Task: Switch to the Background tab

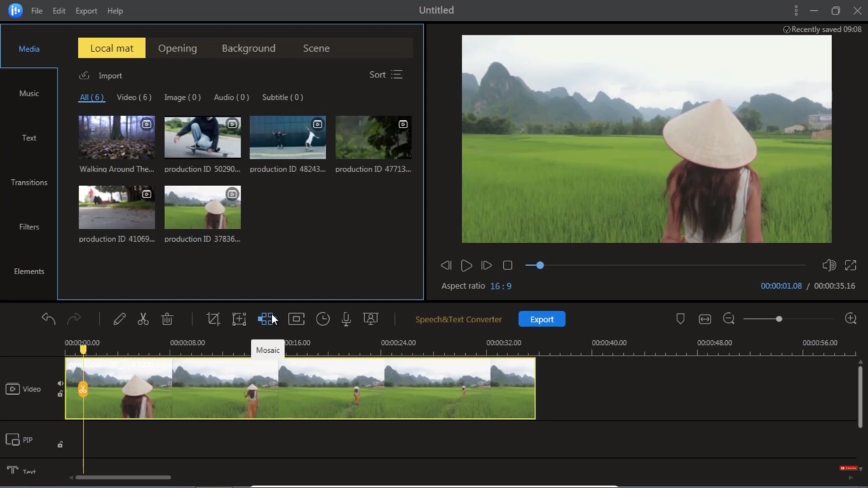Action: click(248, 48)
